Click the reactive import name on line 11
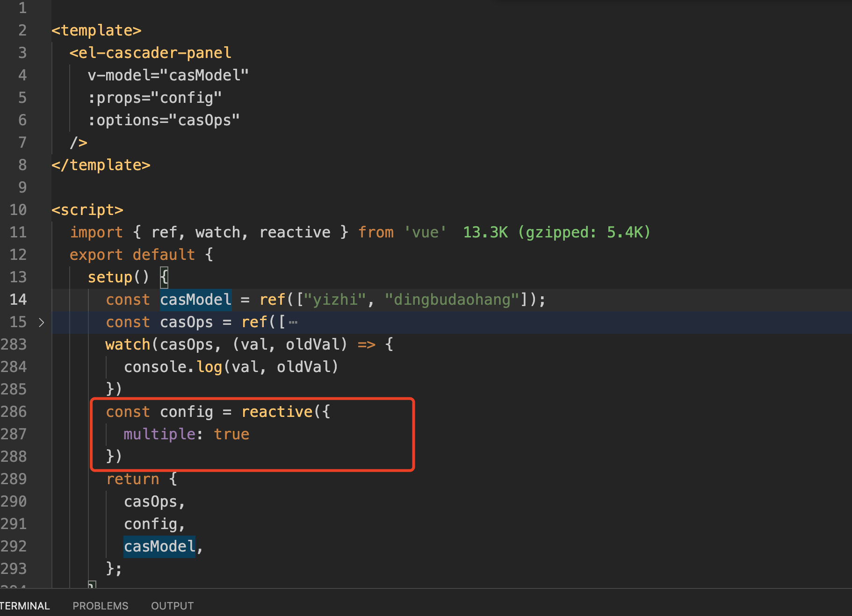Screen dimensions: 852x616 point(295,232)
